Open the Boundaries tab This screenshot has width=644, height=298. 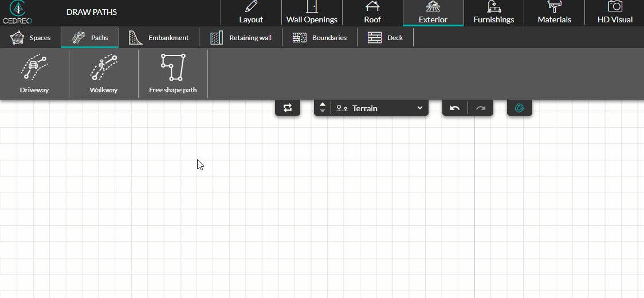coord(320,38)
